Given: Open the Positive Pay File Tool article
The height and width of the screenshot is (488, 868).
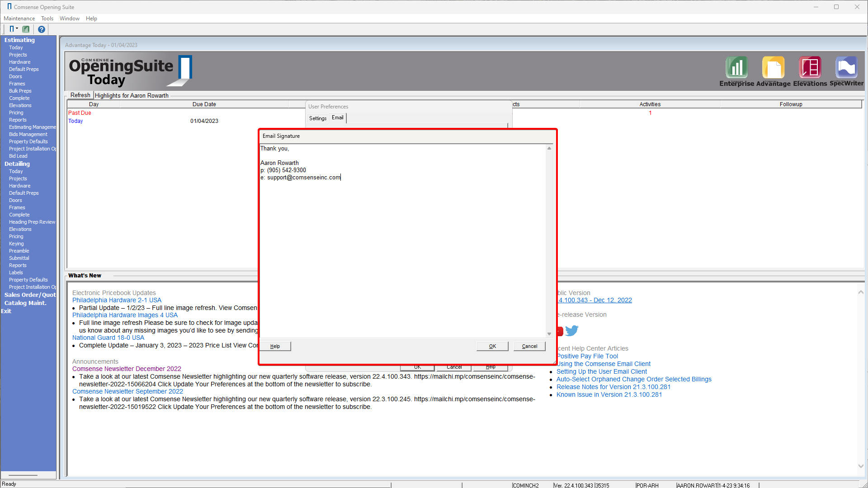Looking at the screenshot, I should 587,356.
